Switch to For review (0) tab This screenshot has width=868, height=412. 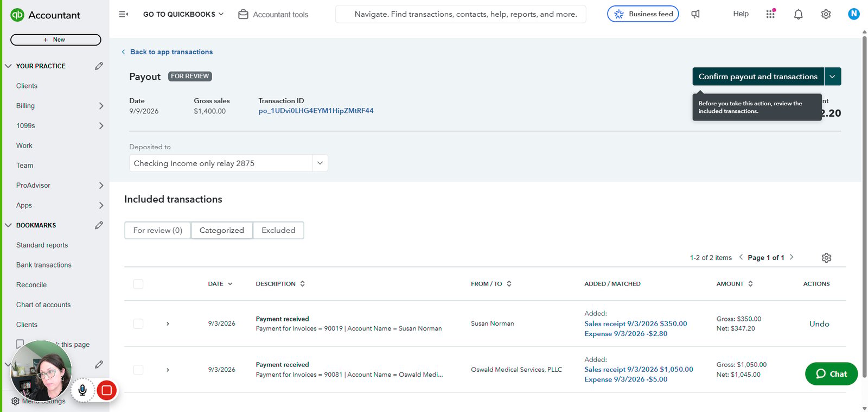click(158, 230)
